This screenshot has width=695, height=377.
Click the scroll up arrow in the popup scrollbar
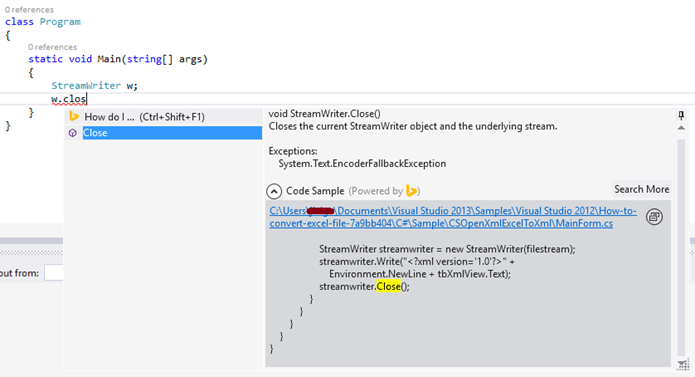(681, 128)
